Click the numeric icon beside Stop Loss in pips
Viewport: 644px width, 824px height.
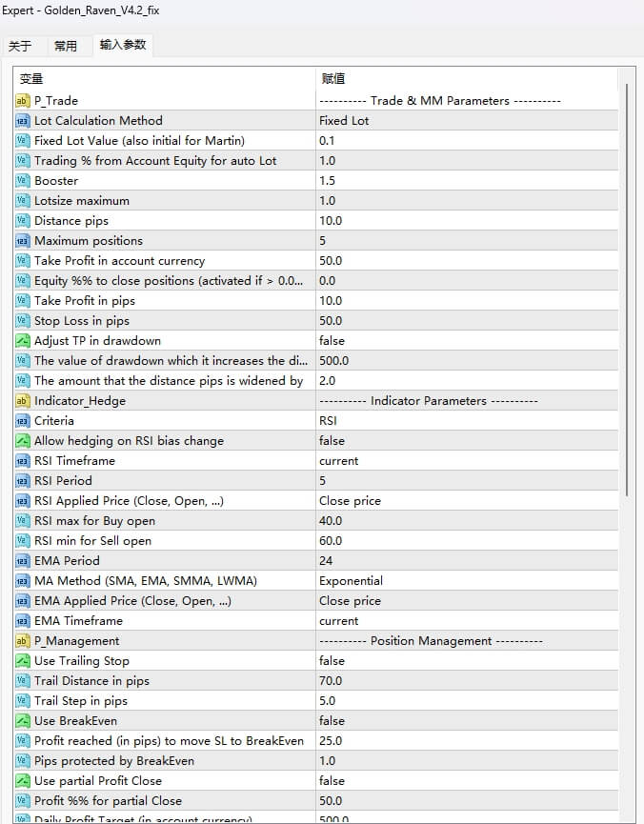click(21, 321)
